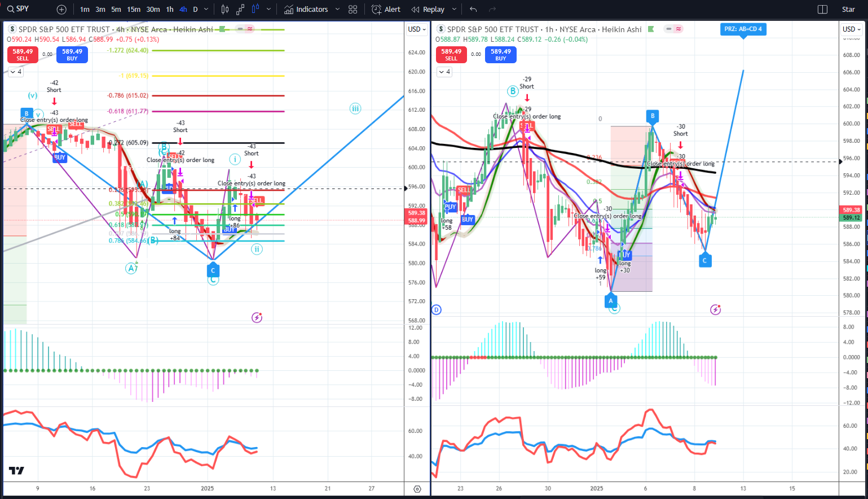Open indicator templates grid icon
This screenshot has height=499, width=868.
click(353, 10)
